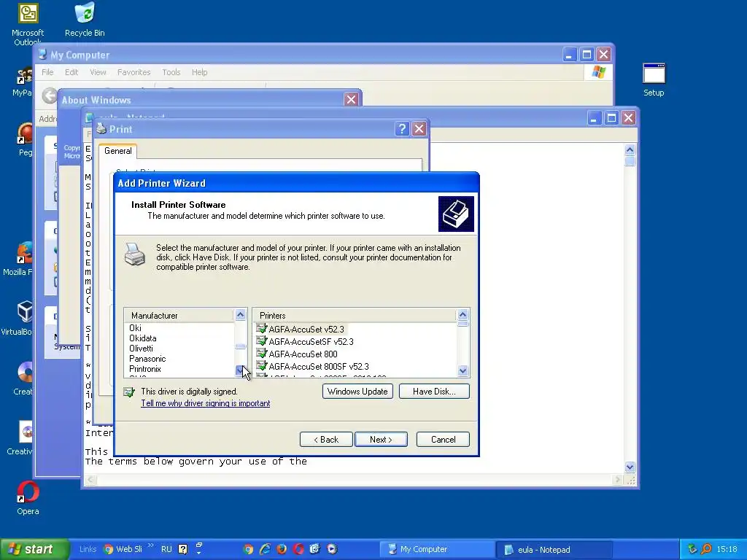747x560 pixels.
Task: Select Okidata in the Manufacturer list
Action: pos(143,338)
